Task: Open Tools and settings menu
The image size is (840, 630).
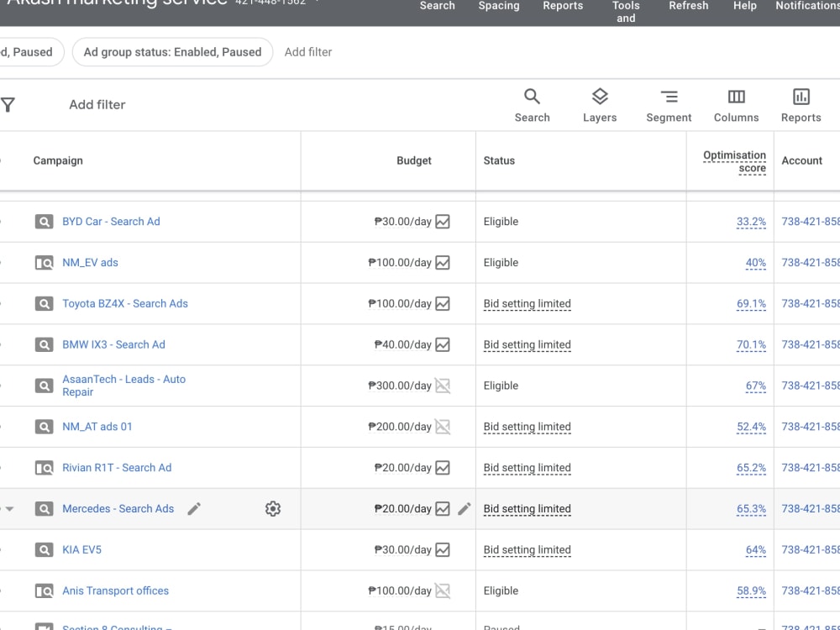Action: [626, 12]
